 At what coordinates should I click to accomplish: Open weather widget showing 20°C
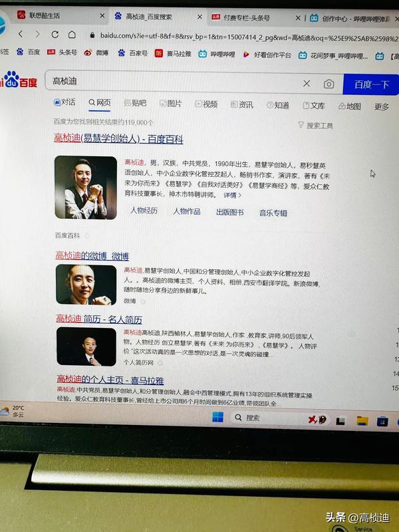[x=12, y=410]
